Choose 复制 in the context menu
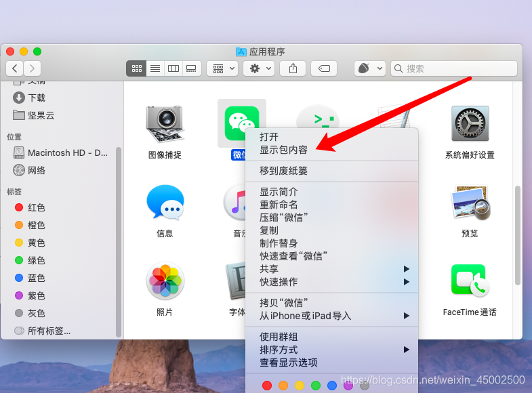Viewport: 532px width, 393px height. pyautogui.click(x=332, y=230)
